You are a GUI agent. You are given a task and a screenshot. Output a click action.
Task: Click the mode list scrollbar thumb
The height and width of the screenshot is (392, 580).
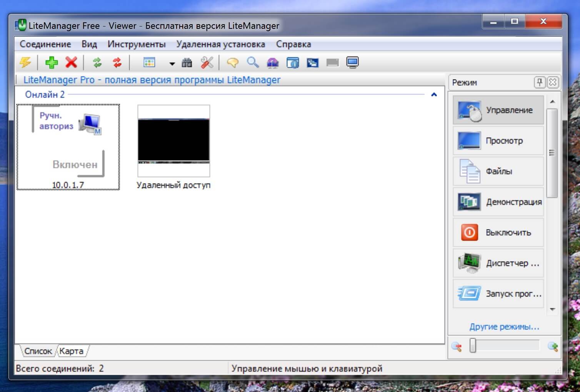(x=552, y=153)
